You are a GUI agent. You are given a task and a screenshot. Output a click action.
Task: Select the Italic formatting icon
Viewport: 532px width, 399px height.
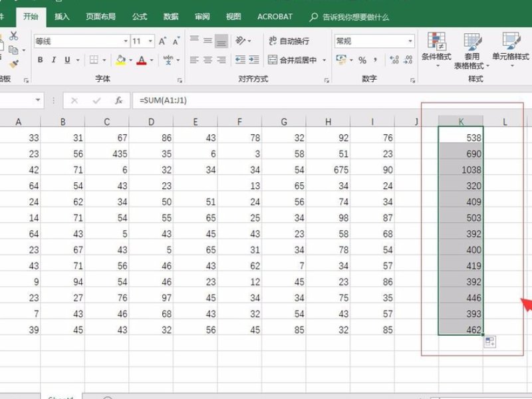pos(53,59)
